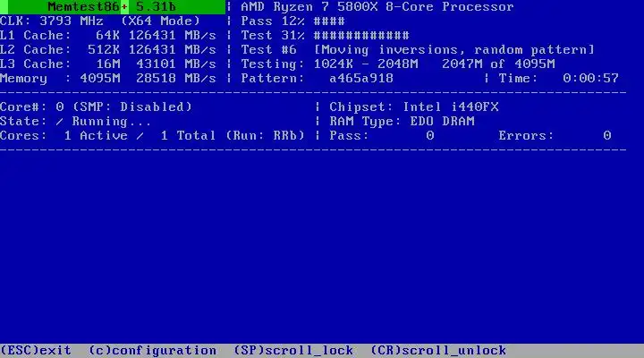Click the CLK: 3793 MHz reading
Screen dimensions: 644x358
coord(52,21)
